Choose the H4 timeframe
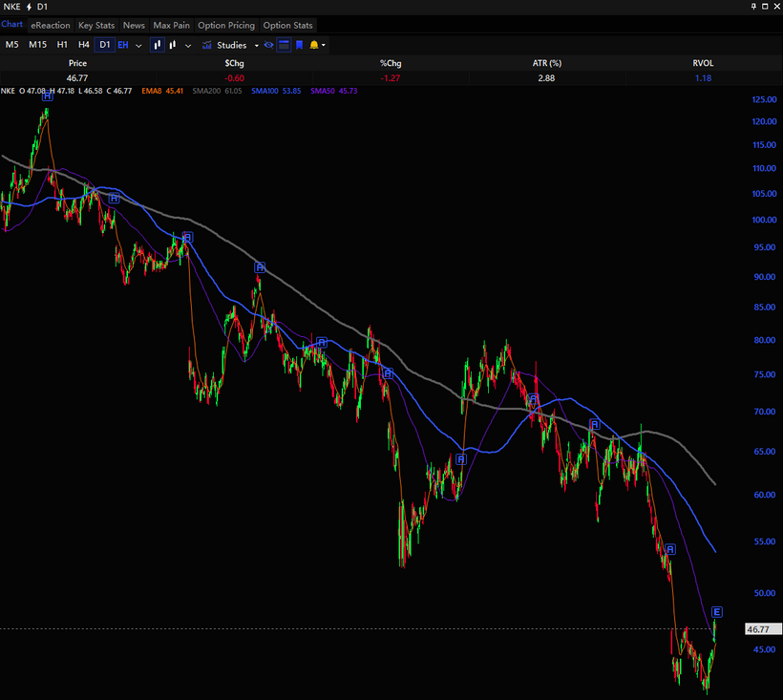The image size is (783, 700). pos(83,45)
